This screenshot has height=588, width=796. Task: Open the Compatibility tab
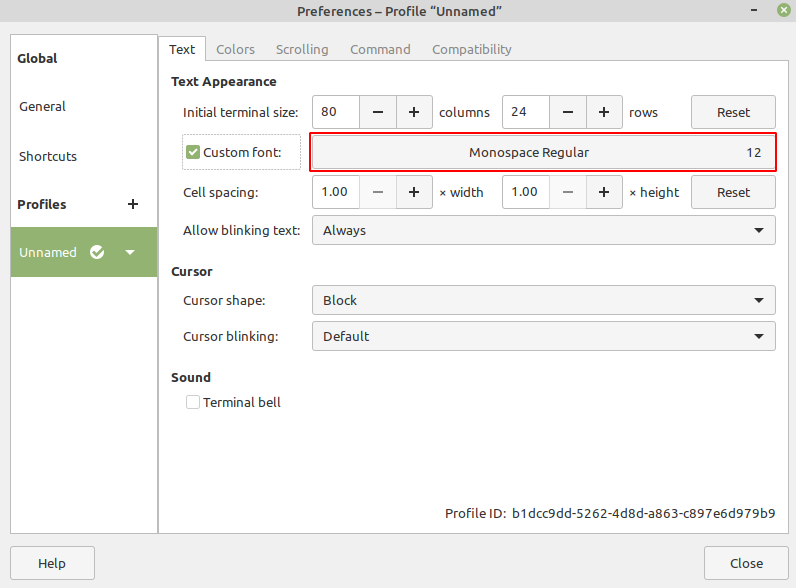(x=471, y=49)
